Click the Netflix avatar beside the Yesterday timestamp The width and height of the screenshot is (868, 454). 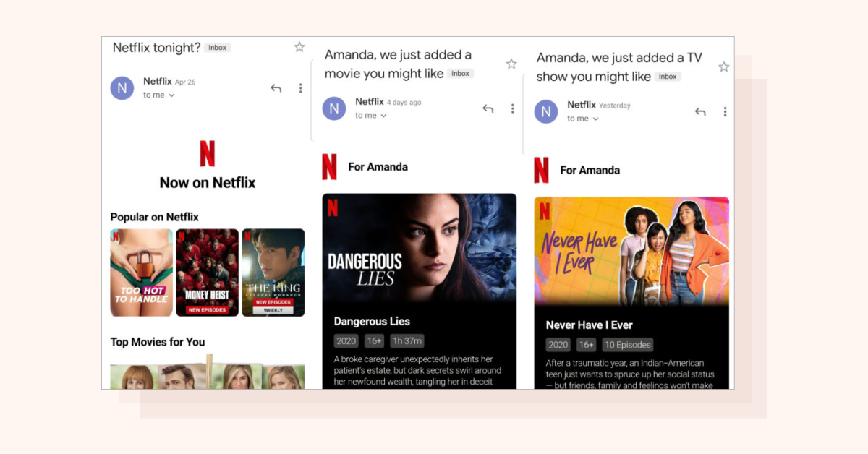tap(546, 111)
